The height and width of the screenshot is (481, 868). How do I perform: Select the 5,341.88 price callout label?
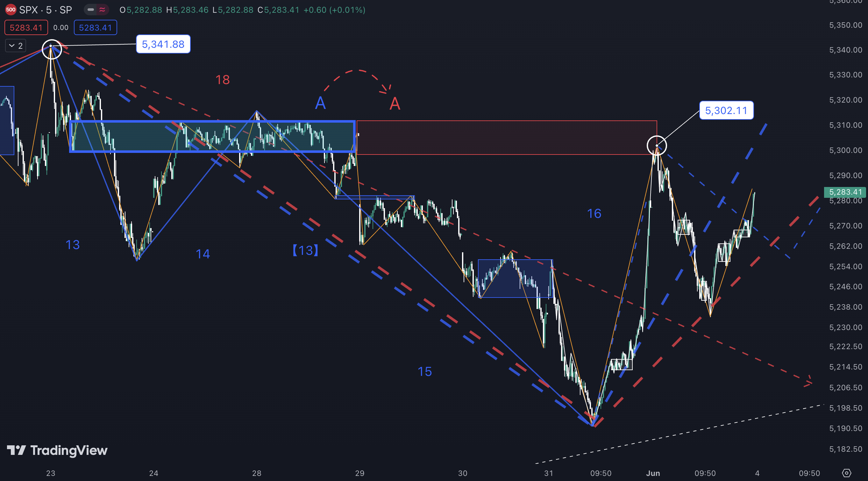pos(163,44)
